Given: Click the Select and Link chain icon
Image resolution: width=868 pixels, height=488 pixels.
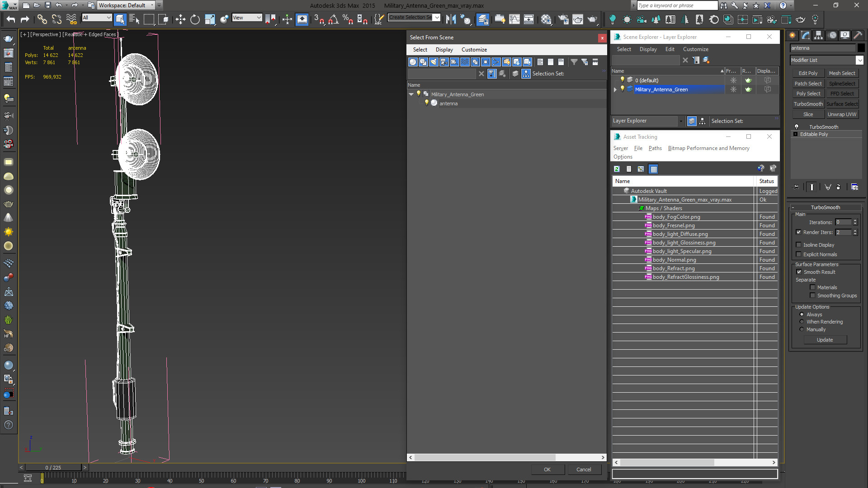Looking at the screenshot, I should pos(42,19).
